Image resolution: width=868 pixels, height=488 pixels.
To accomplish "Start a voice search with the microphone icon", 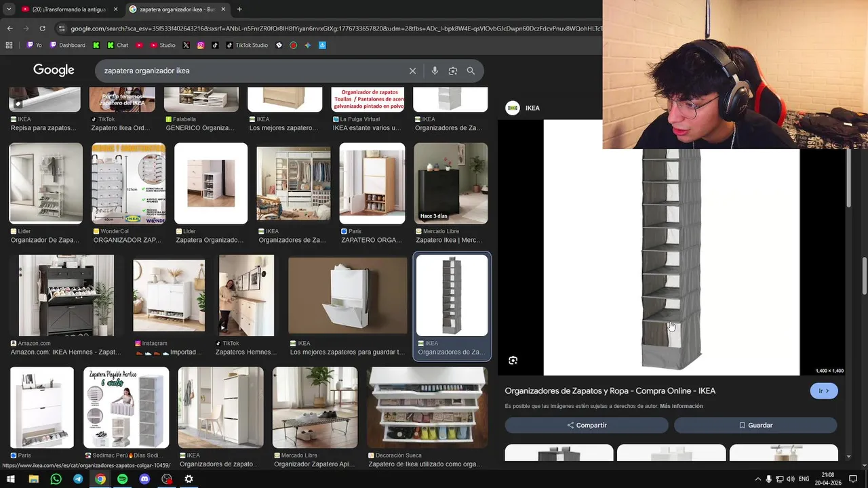I will (435, 70).
